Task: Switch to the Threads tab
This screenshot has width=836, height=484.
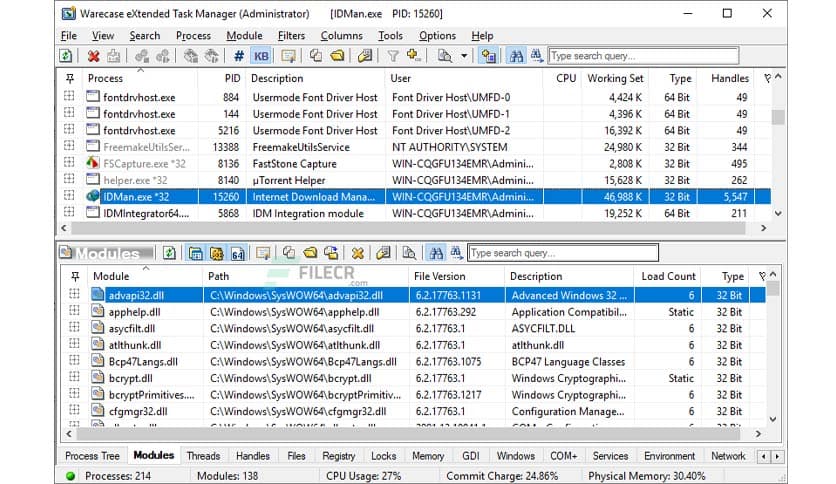Action: point(203,456)
